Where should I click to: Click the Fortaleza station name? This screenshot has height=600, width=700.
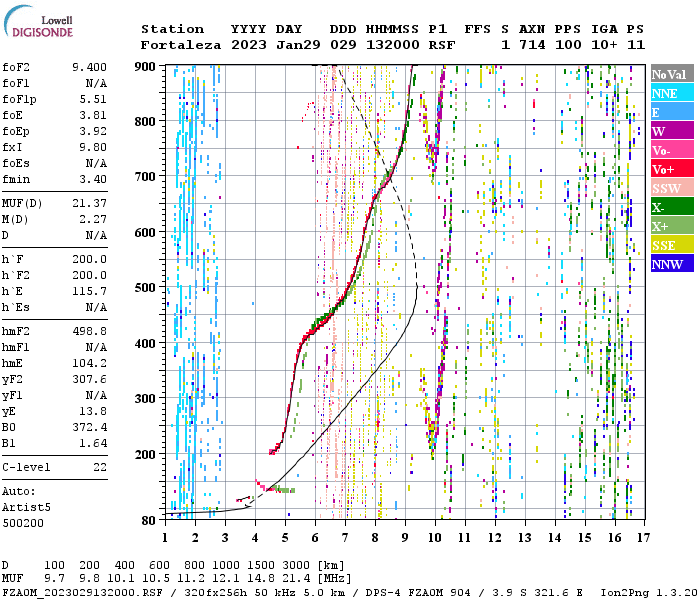[x=181, y=45]
